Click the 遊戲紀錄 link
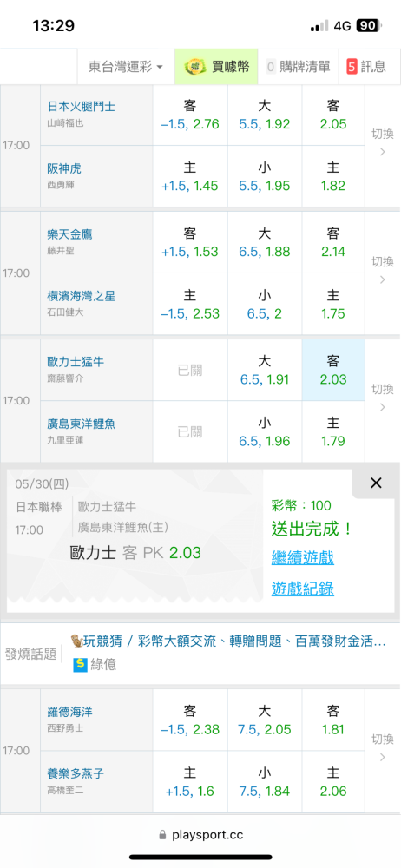The width and height of the screenshot is (401, 868). click(x=302, y=589)
